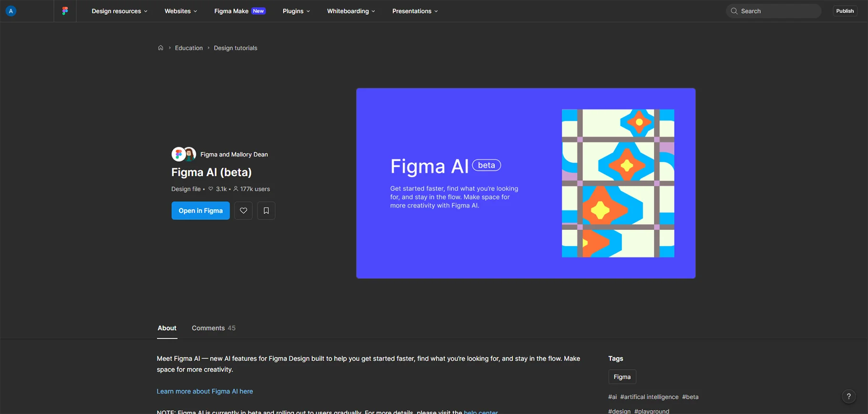Click the Figma and Mallory Dean author name
This screenshot has width=868, height=414.
[x=234, y=155]
